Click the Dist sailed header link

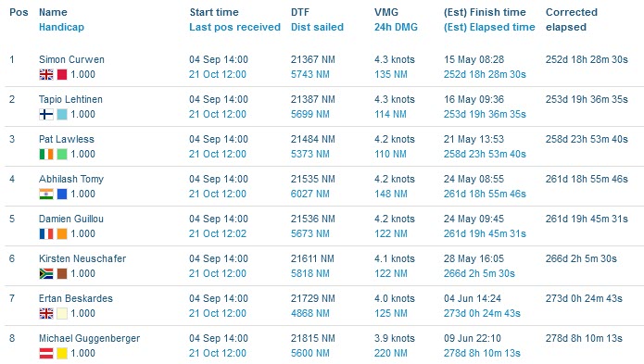tap(317, 27)
